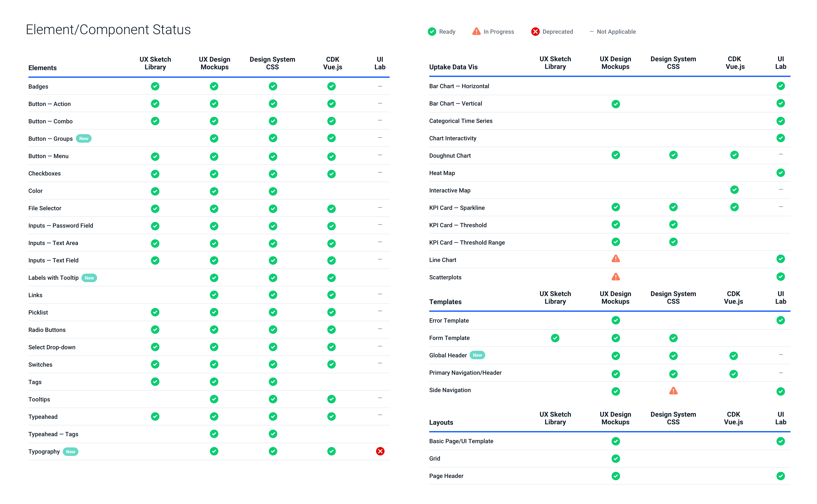The height and width of the screenshot is (504, 817).
Task: Click the New badge next to Global Header
Action: click(477, 355)
